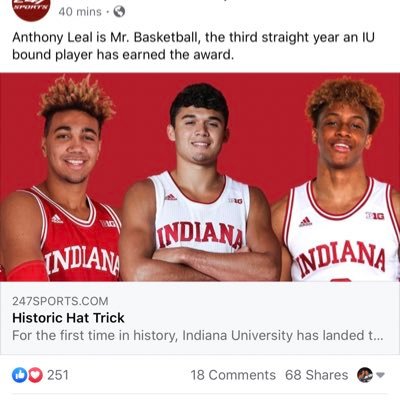Click the INDIANA lettering on the red jersey
The width and height of the screenshot is (400, 400).
82,260
